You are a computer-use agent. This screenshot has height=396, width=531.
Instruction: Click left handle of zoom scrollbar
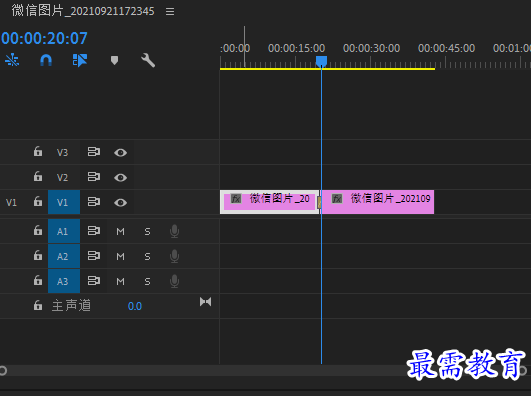[3, 371]
